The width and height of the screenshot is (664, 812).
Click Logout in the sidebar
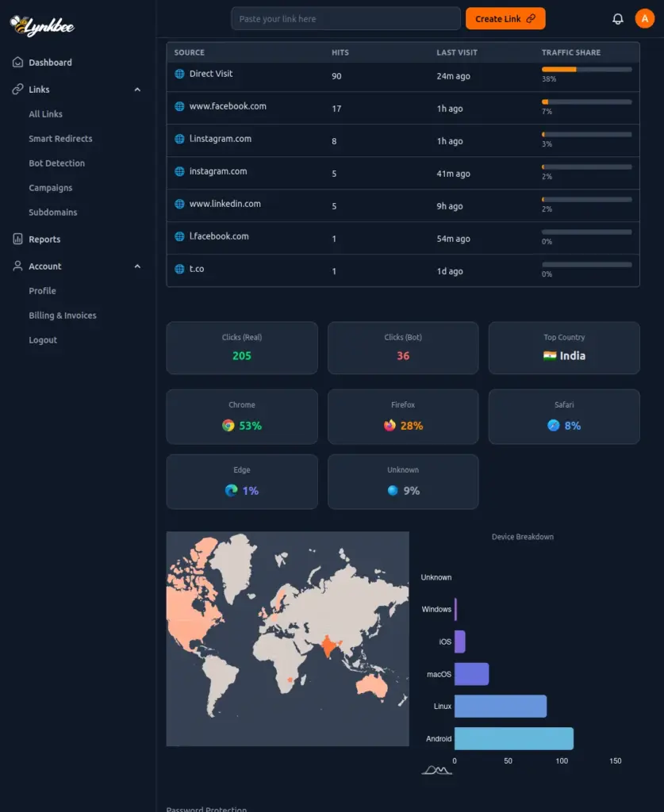[x=43, y=339]
